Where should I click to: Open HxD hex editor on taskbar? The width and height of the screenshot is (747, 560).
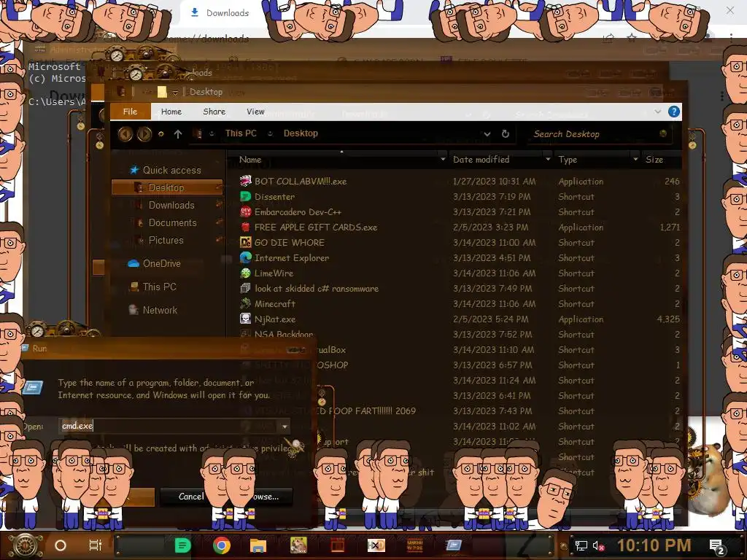[376, 545]
